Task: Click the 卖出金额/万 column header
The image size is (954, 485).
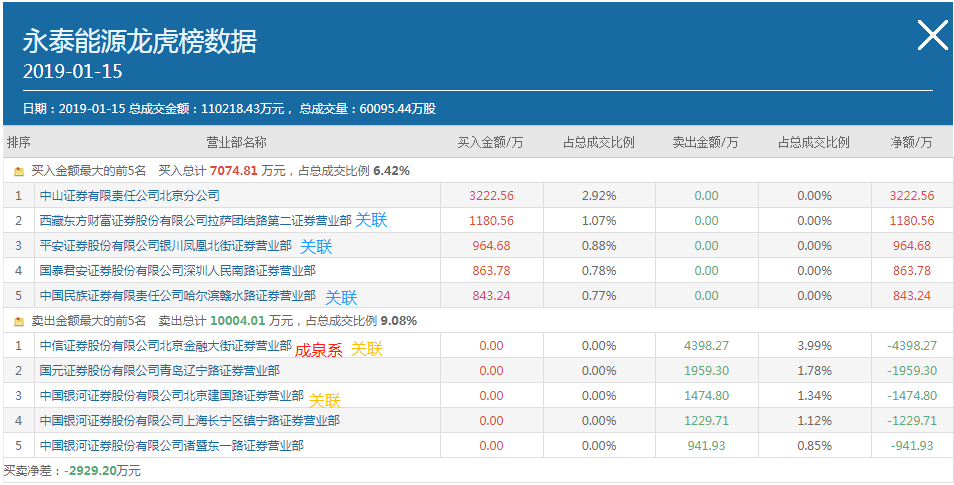Action: [x=706, y=143]
